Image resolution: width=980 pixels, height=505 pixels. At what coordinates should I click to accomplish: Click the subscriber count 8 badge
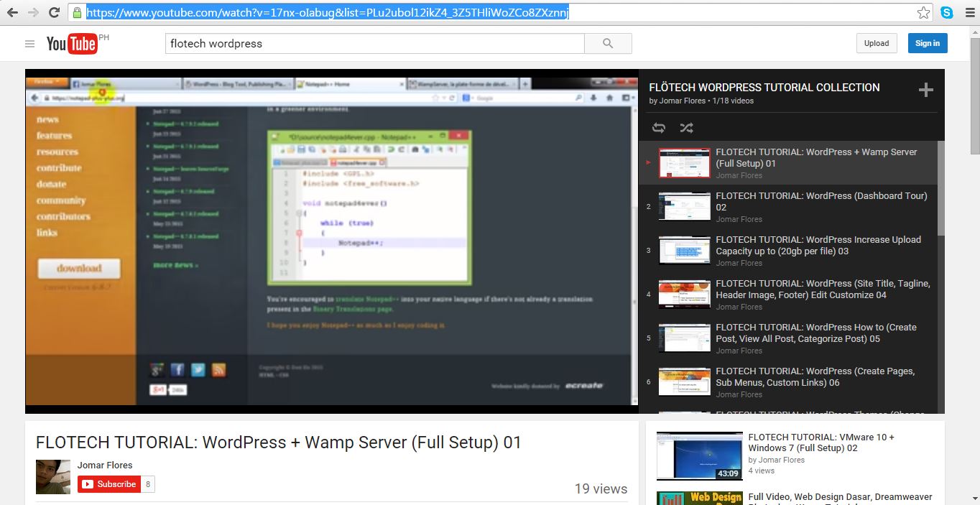click(x=148, y=484)
